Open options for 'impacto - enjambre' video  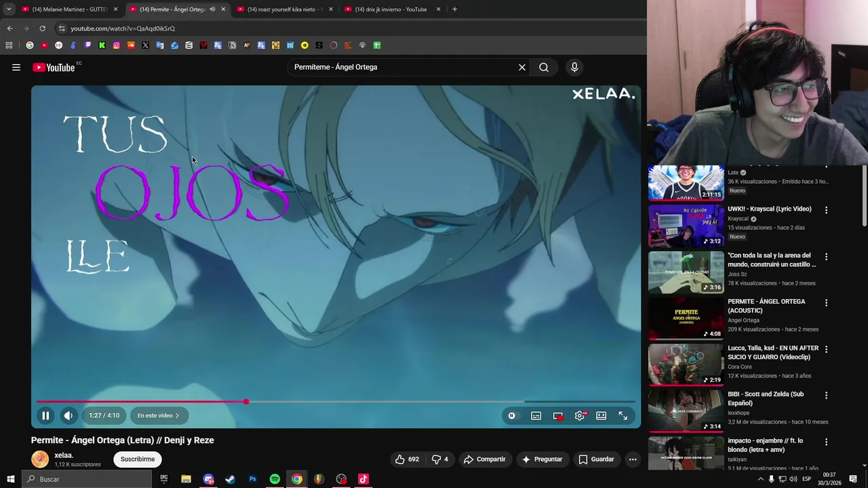click(826, 442)
